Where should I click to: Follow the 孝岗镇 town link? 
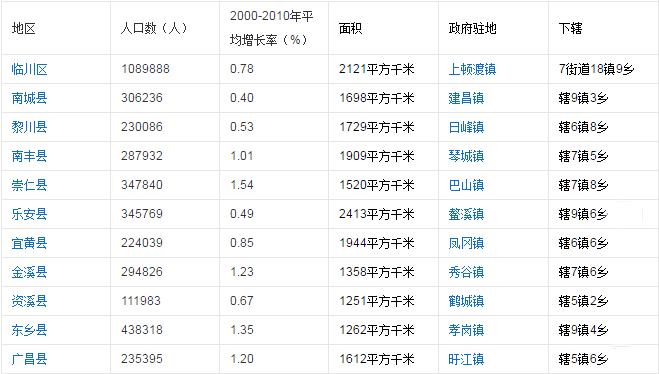tap(466, 330)
